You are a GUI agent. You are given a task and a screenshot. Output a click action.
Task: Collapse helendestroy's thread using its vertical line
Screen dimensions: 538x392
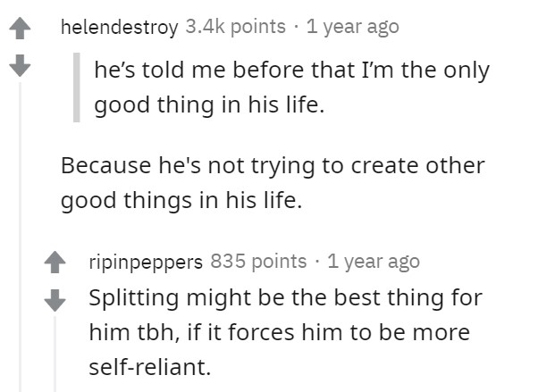tap(20, 237)
